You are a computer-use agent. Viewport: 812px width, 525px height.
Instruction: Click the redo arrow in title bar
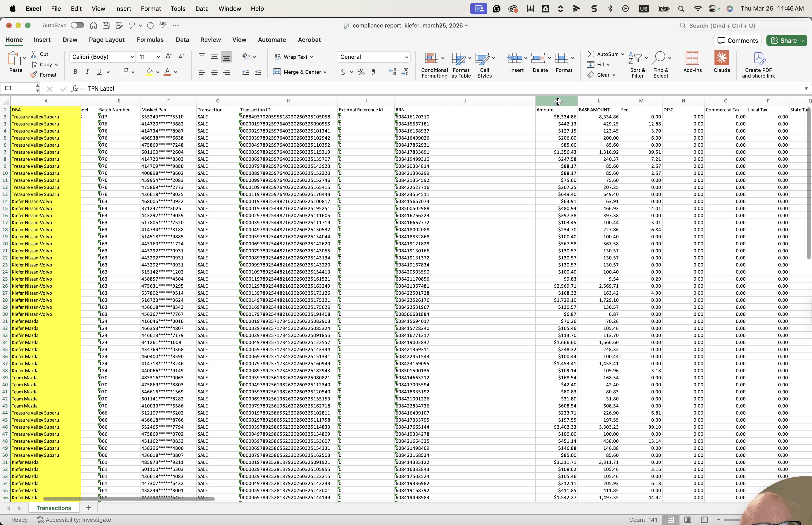[150, 25]
